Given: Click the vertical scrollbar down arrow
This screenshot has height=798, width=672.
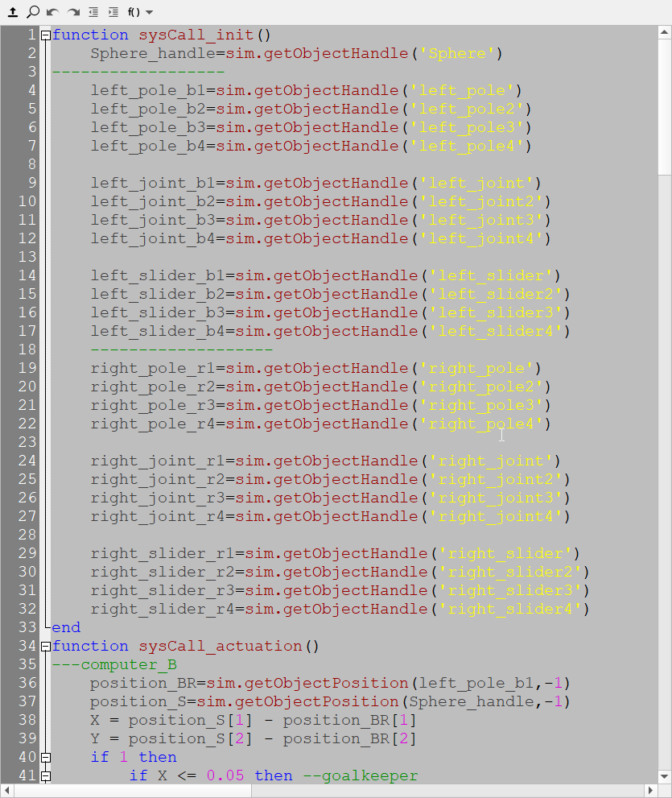Looking at the screenshot, I should coord(664,776).
